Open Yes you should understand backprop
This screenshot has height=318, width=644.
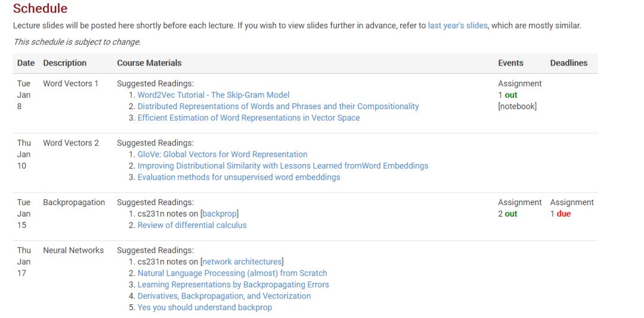pyautogui.click(x=205, y=308)
